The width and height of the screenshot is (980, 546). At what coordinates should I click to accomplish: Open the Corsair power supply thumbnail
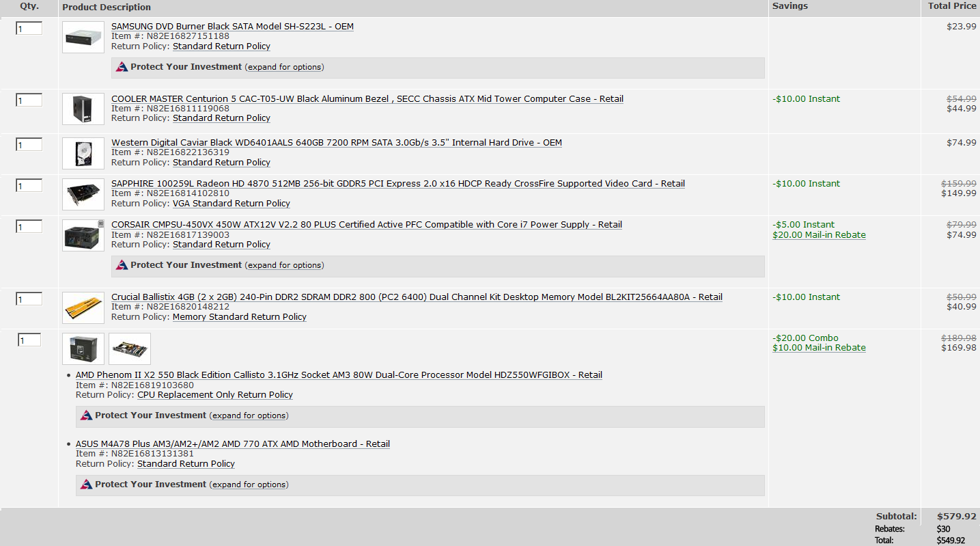point(83,235)
